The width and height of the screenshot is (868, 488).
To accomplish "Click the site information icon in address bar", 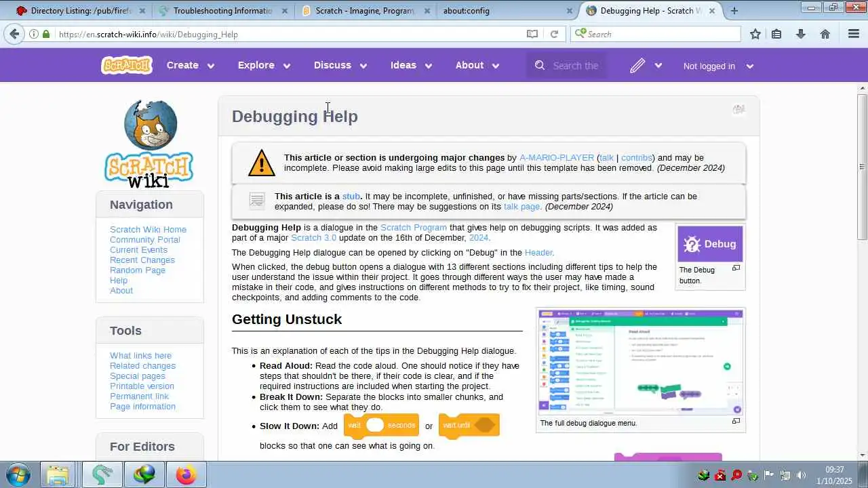I will (x=34, y=34).
